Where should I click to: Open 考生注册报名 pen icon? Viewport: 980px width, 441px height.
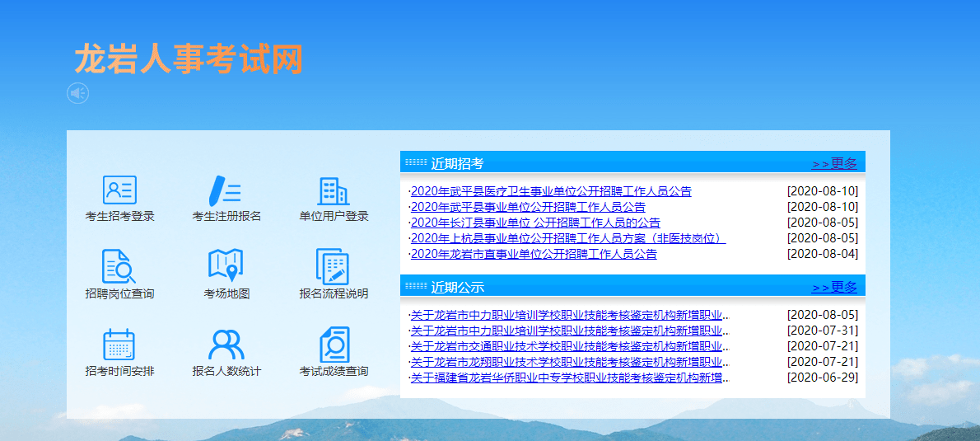click(x=224, y=190)
